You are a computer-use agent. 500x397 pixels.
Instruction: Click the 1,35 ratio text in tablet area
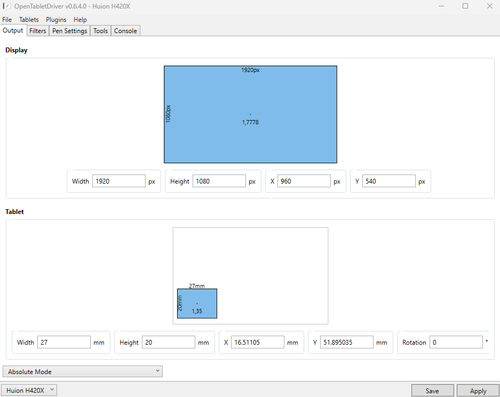coord(197,311)
